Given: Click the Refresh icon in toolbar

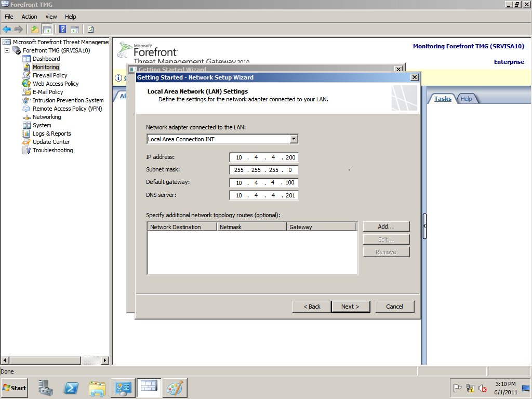Looking at the screenshot, I should click(90, 29).
